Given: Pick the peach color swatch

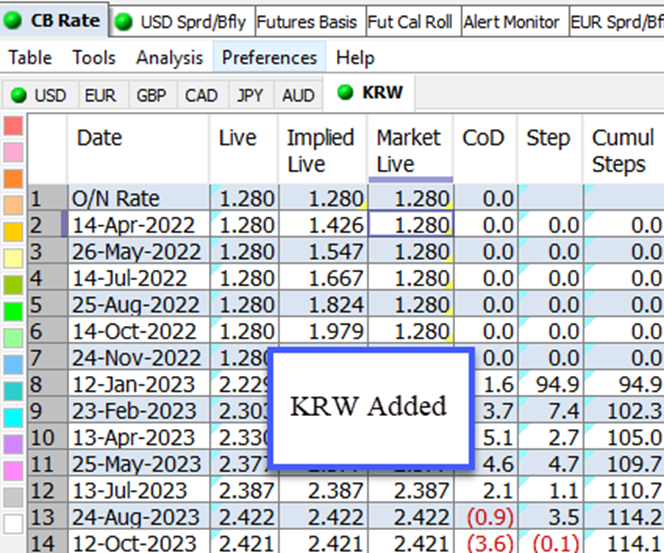Looking at the screenshot, I should pyautogui.click(x=13, y=205).
